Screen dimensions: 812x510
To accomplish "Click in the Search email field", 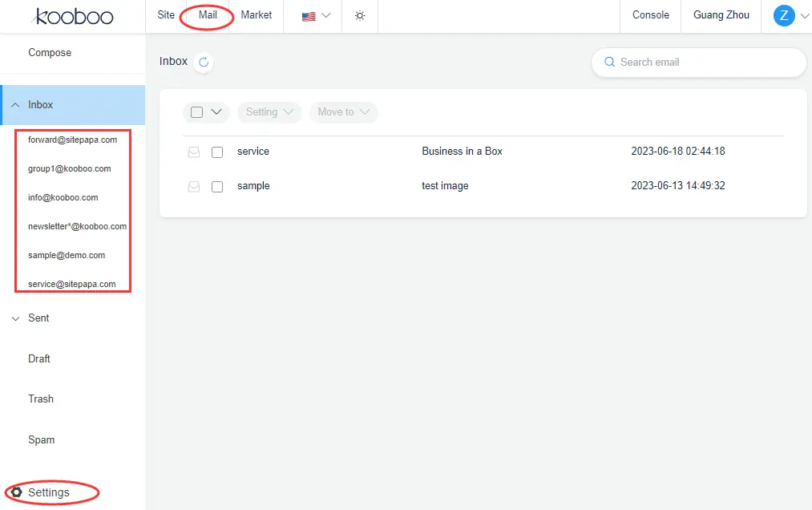I will (705, 63).
